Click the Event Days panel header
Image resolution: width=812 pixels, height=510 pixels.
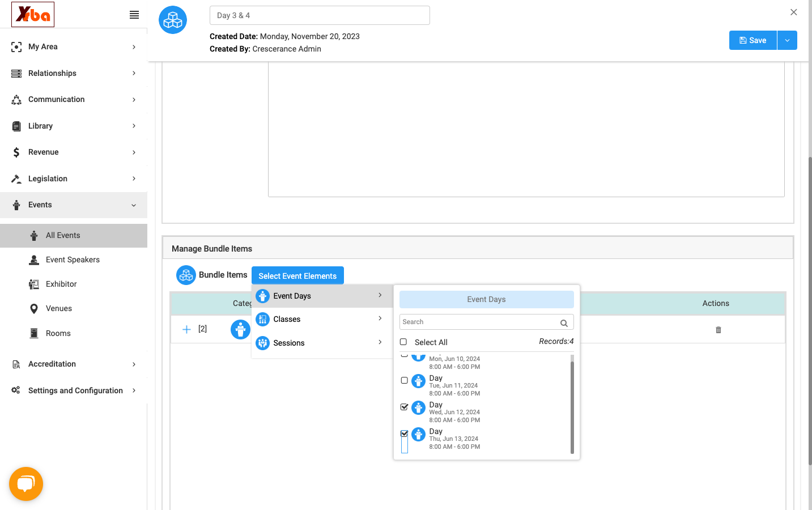click(487, 299)
